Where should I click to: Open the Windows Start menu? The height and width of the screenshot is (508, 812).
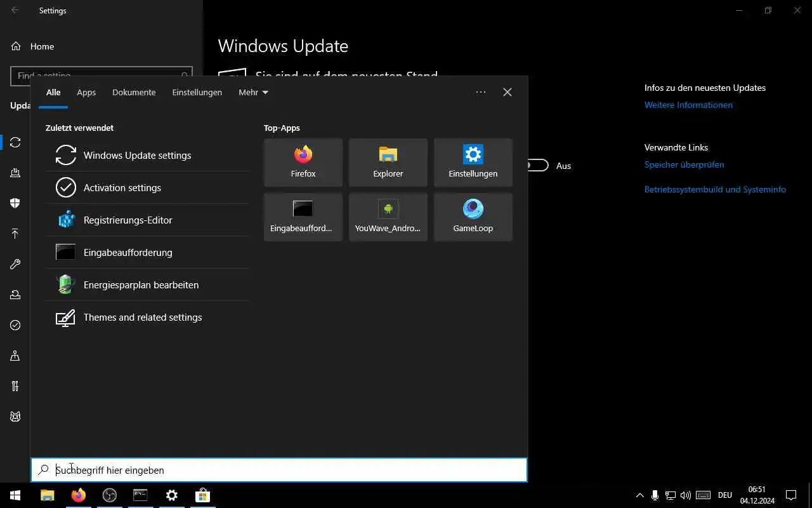pyautogui.click(x=15, y=495)
